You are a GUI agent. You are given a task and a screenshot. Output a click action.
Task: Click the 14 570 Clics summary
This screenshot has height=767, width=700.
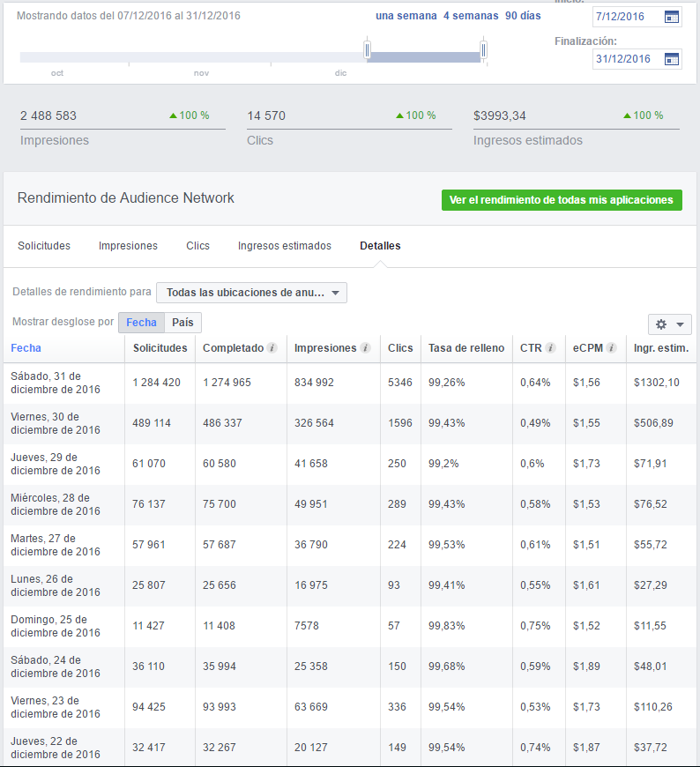[x=266, y=115]
